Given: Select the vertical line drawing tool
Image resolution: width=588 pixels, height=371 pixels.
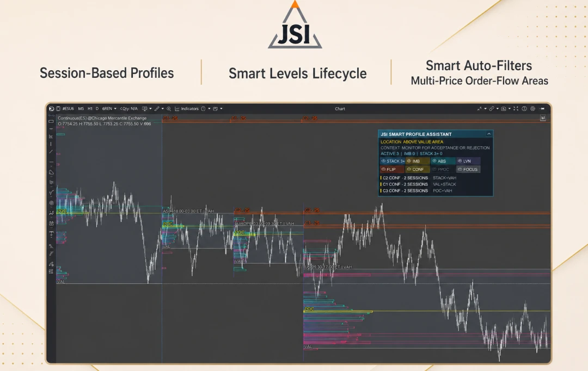Looking at the screenshot, I should pos(51,144).
